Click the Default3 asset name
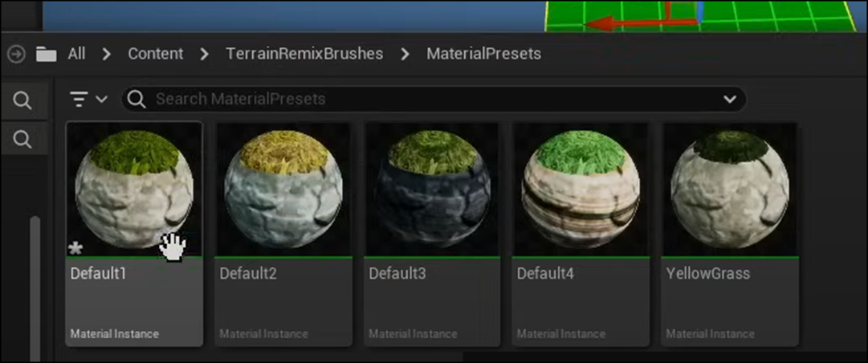Viewport: 868px width, 363px height. (397, 273)
